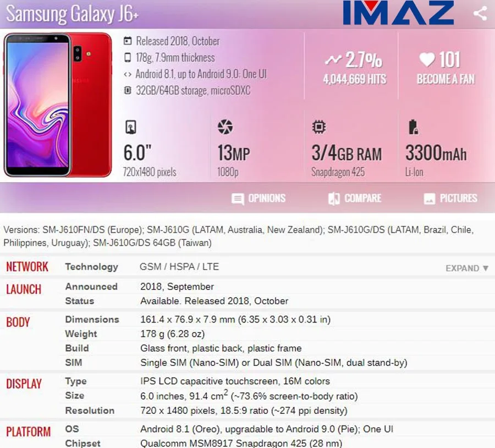Click the SIM label
This screenshot has height=448, width=495.
point(74,362)
